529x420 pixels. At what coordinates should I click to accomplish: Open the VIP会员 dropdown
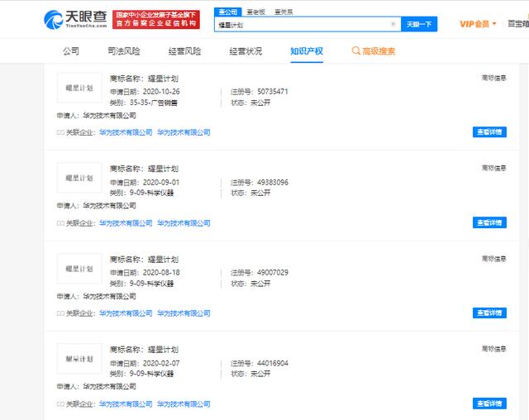(478, 24)
